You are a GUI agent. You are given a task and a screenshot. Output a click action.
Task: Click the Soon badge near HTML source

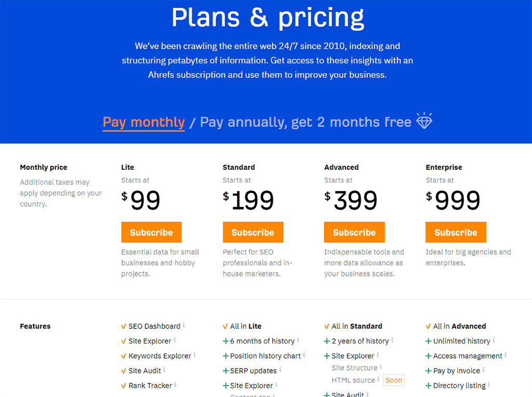coord(394,380)
